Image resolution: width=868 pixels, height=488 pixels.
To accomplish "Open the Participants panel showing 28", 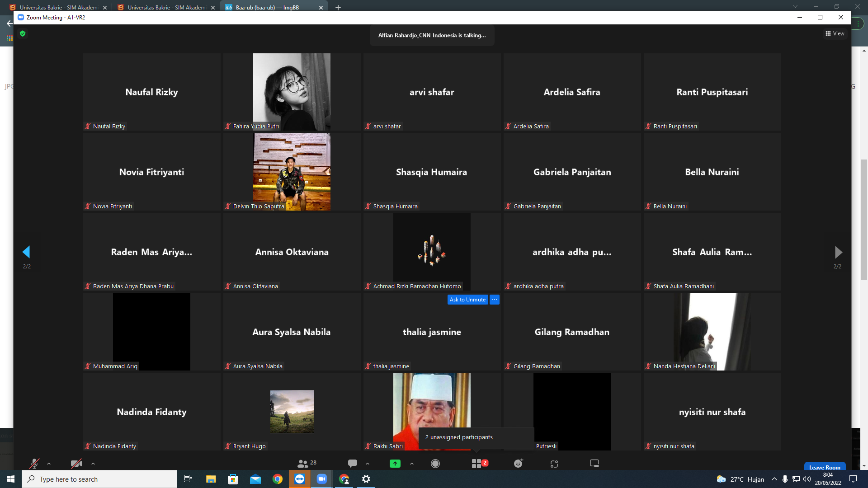I will [x=307, y=463].
